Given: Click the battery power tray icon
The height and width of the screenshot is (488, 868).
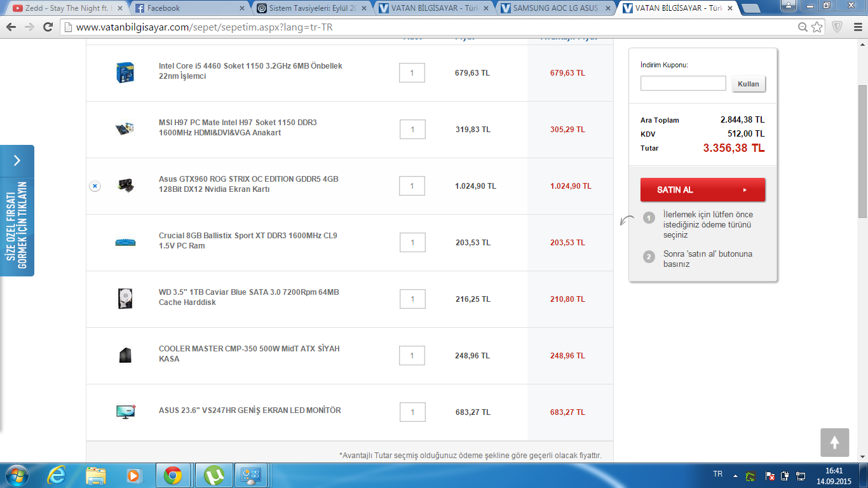Looking at the screenshot, I should point(785,475).
